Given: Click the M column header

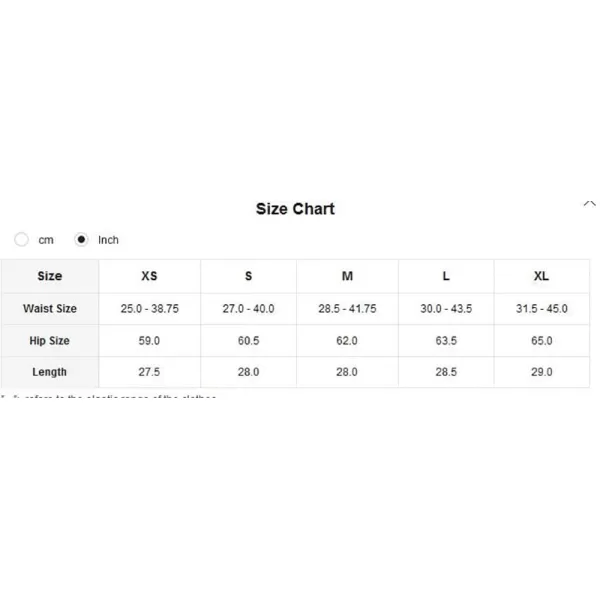Looking at the screenshot, I should tap(347, 276).
